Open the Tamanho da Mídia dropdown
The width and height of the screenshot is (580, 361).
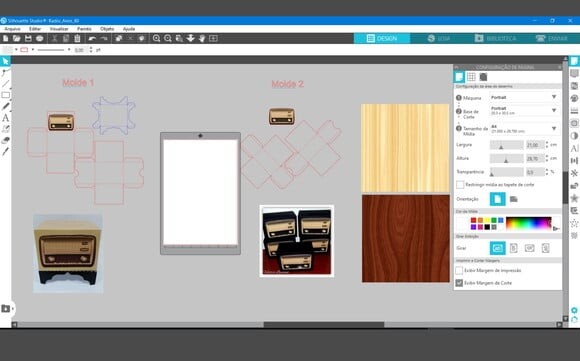click(524, 129)
